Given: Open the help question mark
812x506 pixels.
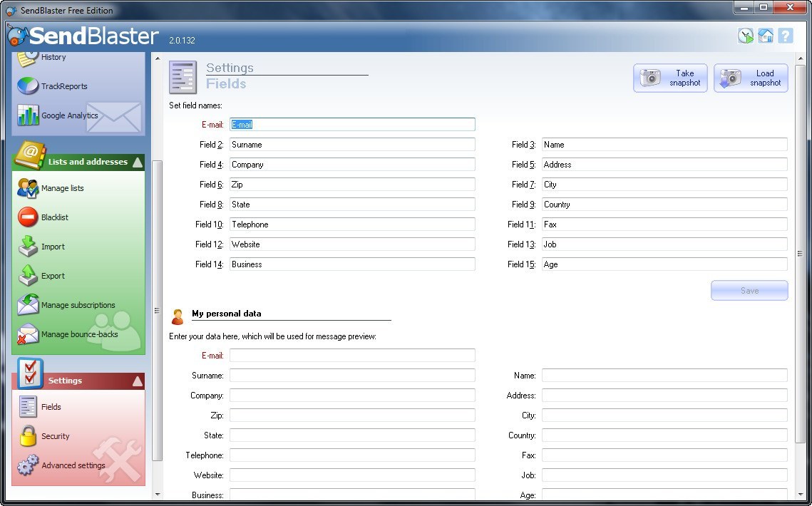Looking at the screenshot, I should click(786, 35).
